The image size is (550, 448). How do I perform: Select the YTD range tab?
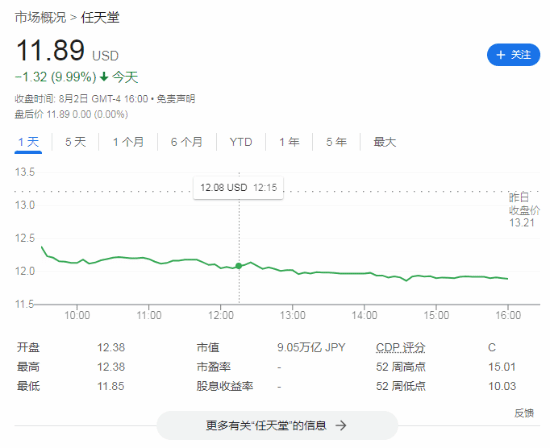click(x=241, y=142)
